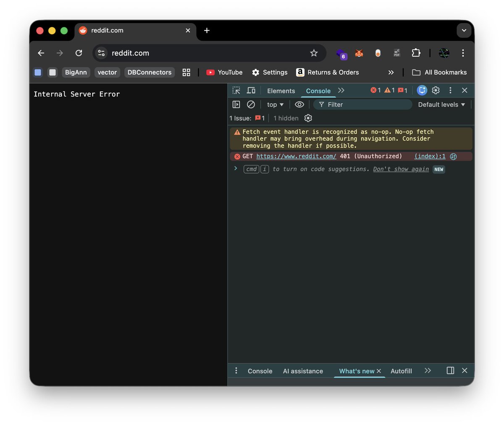This screenshot has width=504, height=425.
Task: Open the Extensions puzzle piece menu
Action: click(x=416, y=53)
